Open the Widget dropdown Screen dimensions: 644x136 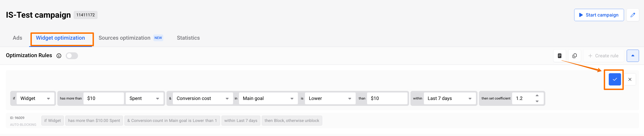[35, 98]
